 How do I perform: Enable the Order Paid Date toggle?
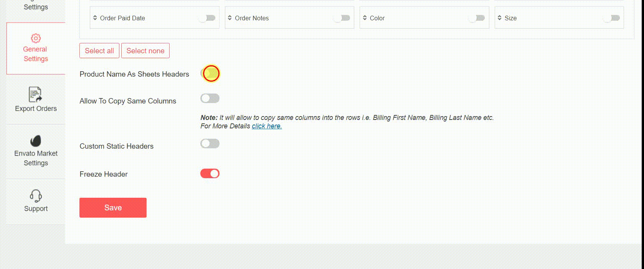click(x=208, y=18)
